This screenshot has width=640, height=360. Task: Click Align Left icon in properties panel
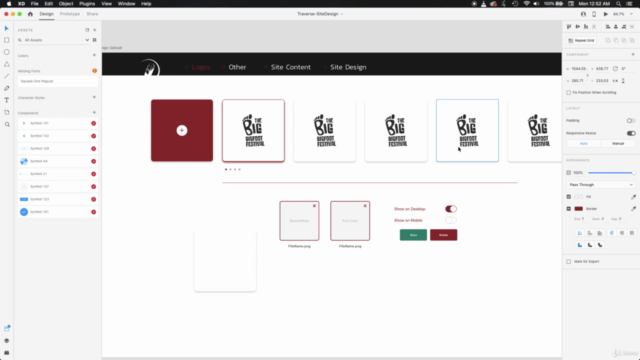(608, 27)
